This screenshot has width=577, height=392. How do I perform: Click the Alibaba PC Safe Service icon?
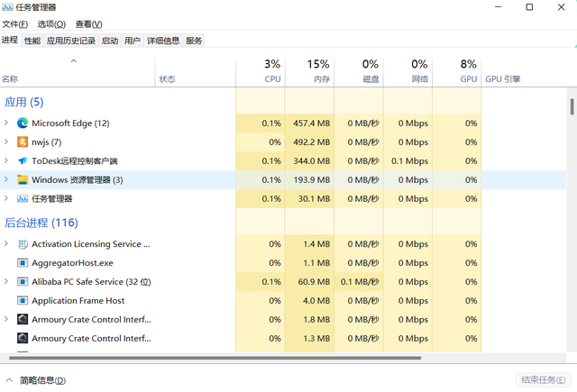tap(23, 282)
